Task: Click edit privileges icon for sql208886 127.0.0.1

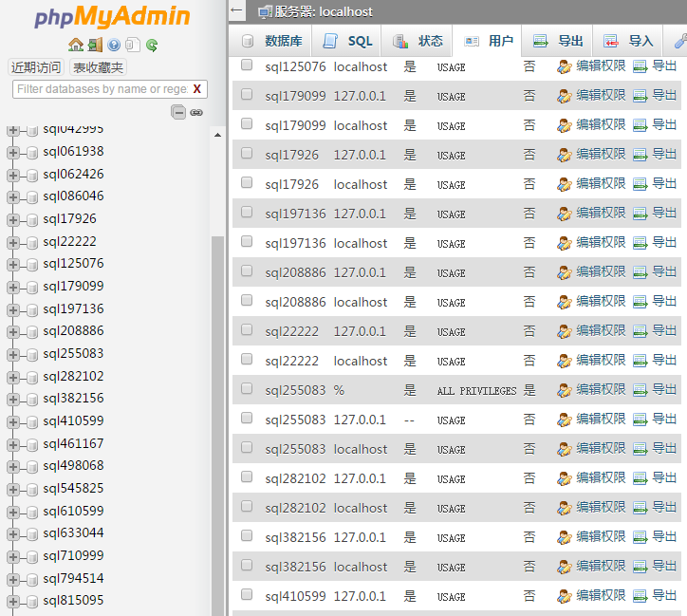Action: [x=565, y=272]
